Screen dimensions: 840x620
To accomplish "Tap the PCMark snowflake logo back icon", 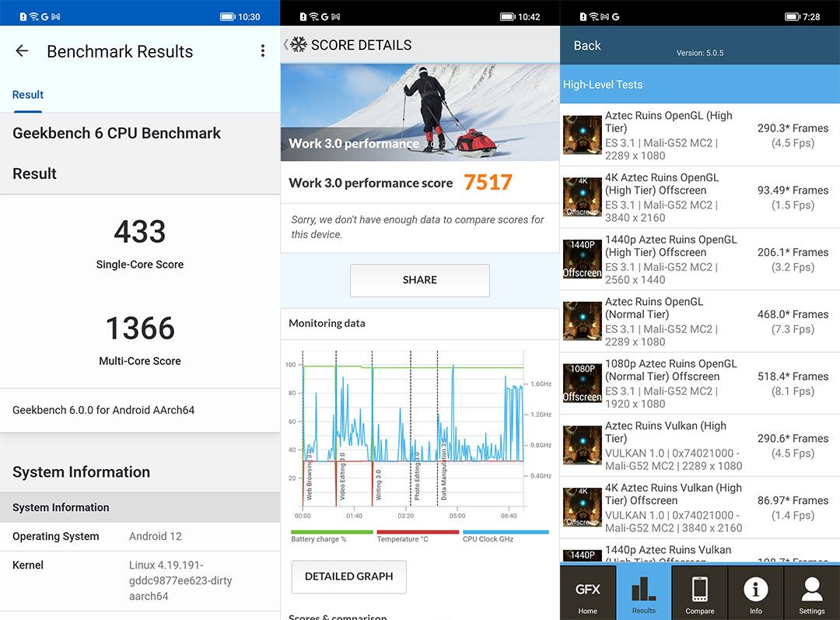I will (x=299, y=44).
